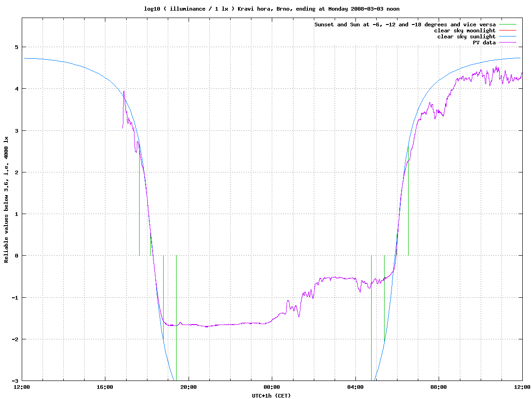This screenshot has width=532, height=399.
Task: Click the rotated y-axis label 'Reliable values below 3.6'
Action: coord(6,200)
